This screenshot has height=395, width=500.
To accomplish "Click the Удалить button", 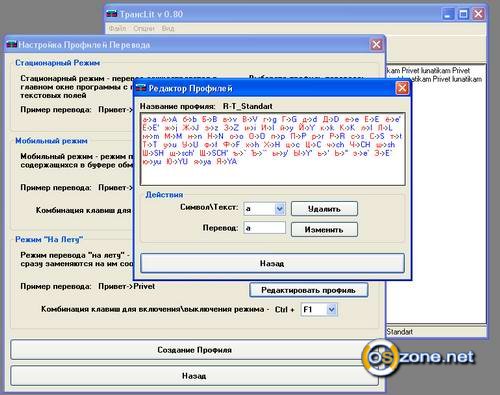I will pos(324,209).
